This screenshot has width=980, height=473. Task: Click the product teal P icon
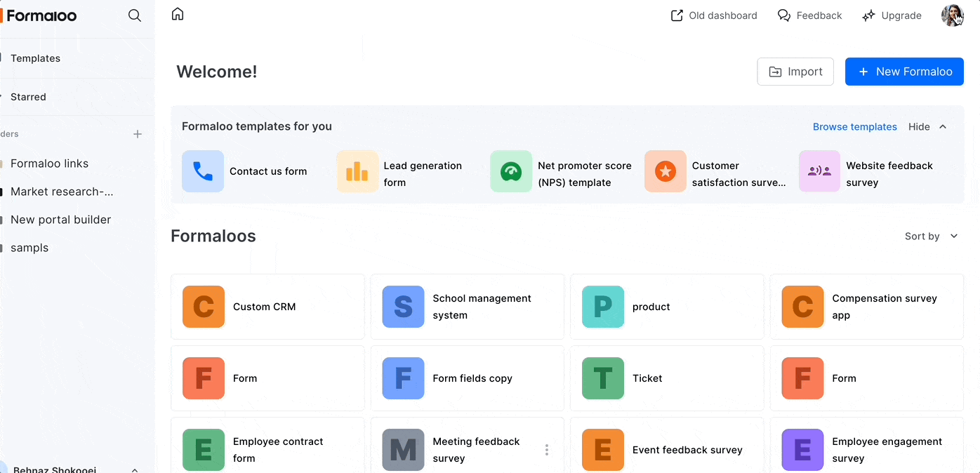pos(603,307)
